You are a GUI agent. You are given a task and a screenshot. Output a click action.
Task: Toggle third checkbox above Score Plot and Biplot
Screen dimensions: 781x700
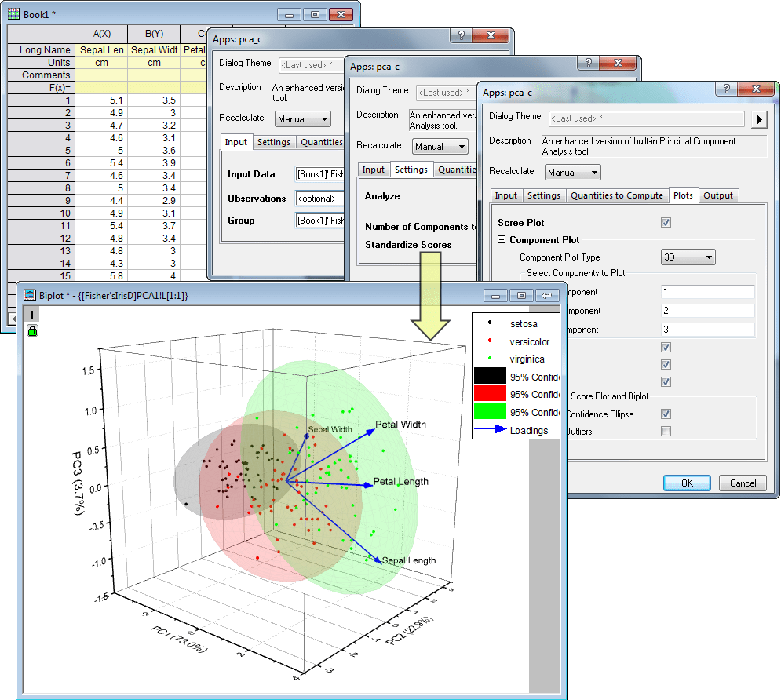[x=666, y=382]
